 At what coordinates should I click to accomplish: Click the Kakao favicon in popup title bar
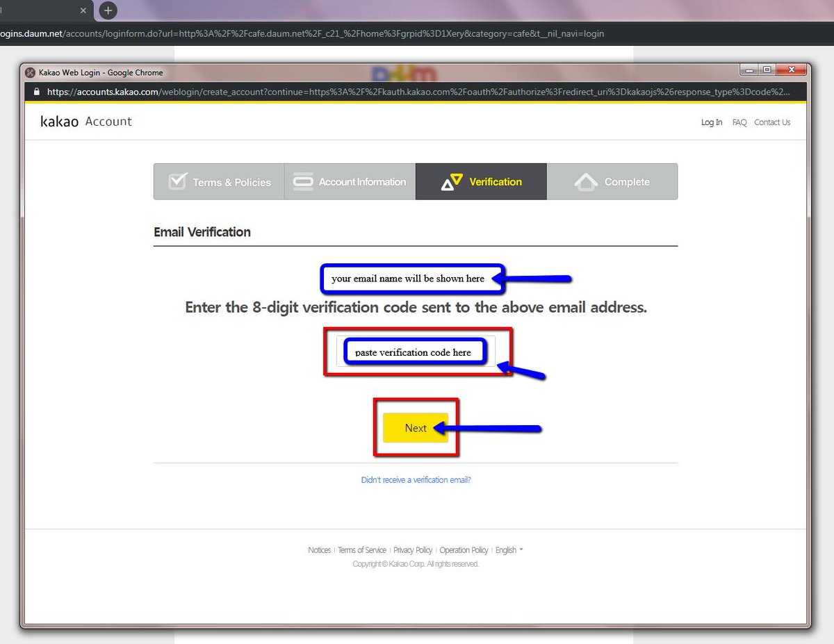point(30,72)
